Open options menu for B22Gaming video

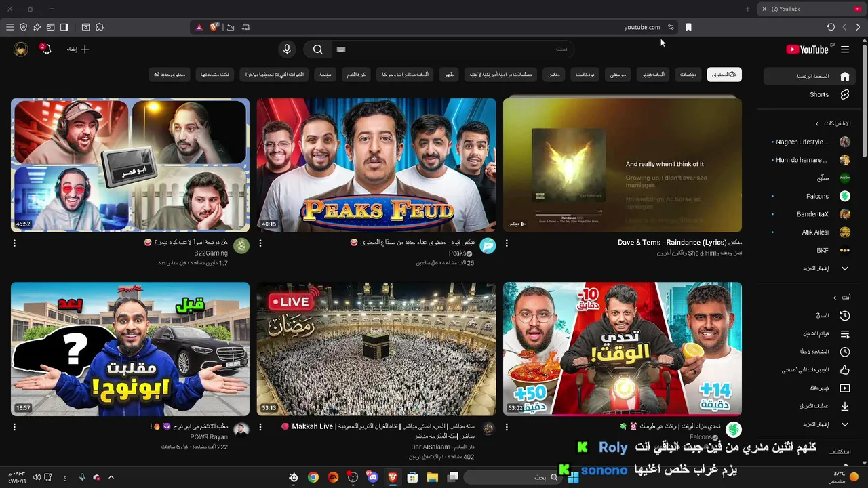click(x=14, y=243)
